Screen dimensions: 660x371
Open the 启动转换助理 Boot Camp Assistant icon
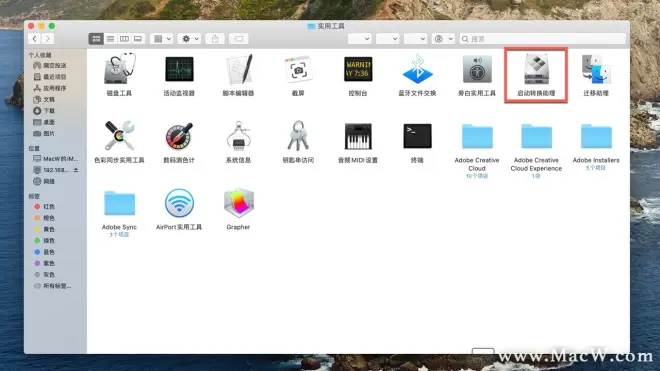536,69
